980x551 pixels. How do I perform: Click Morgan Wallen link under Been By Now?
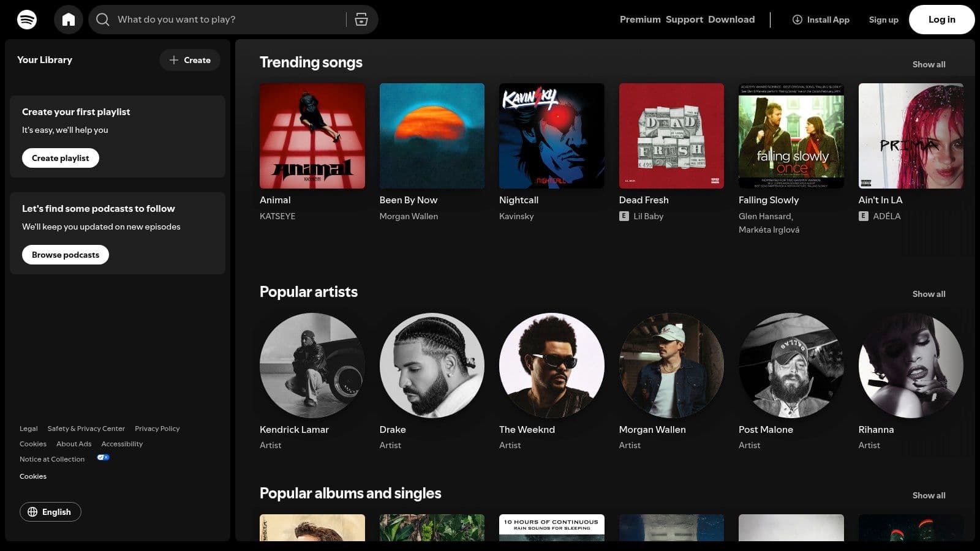coord(409,216)
